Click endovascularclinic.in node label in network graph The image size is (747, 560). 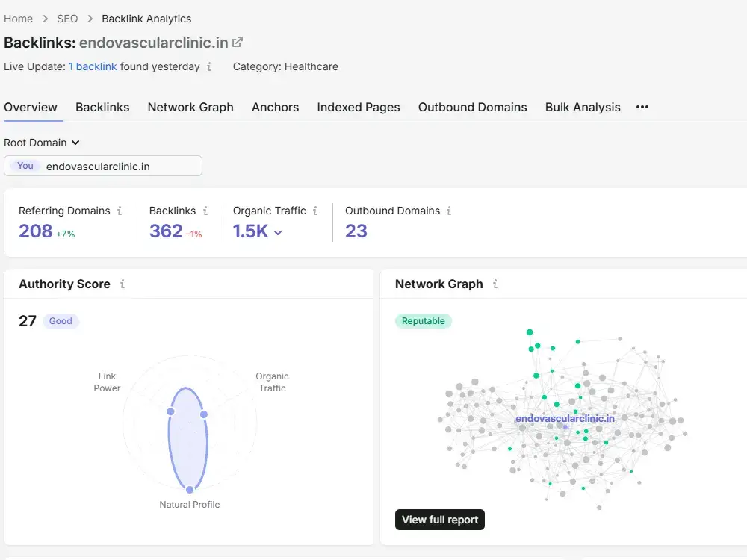click(x=565, y=419)
